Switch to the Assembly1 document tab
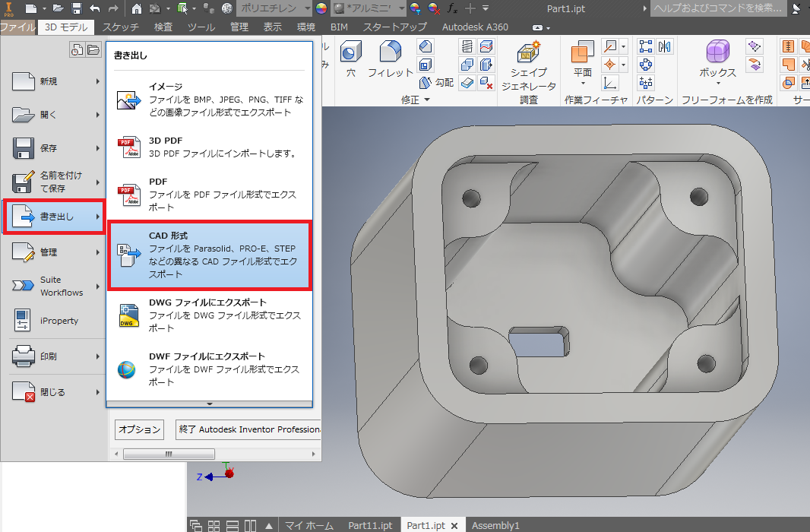 495,525
